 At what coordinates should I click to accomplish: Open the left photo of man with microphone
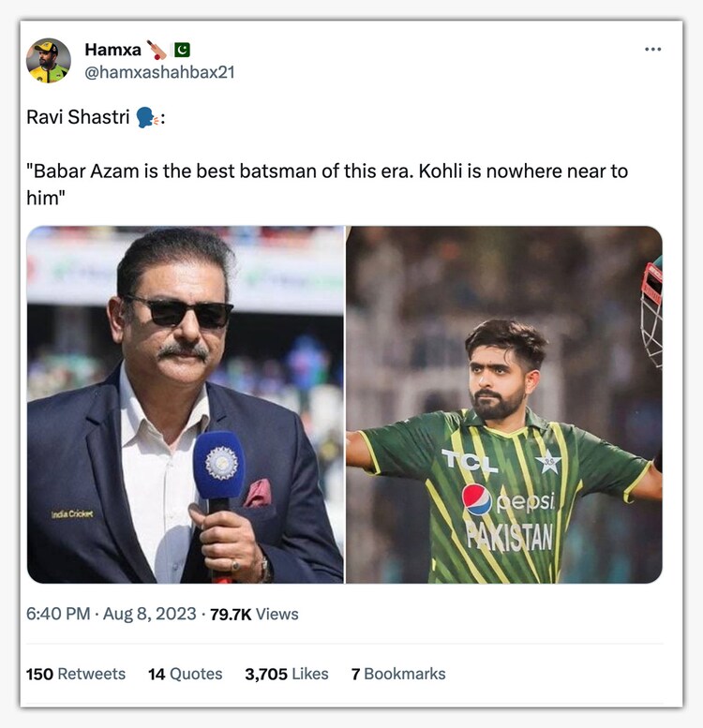[185, 405]
